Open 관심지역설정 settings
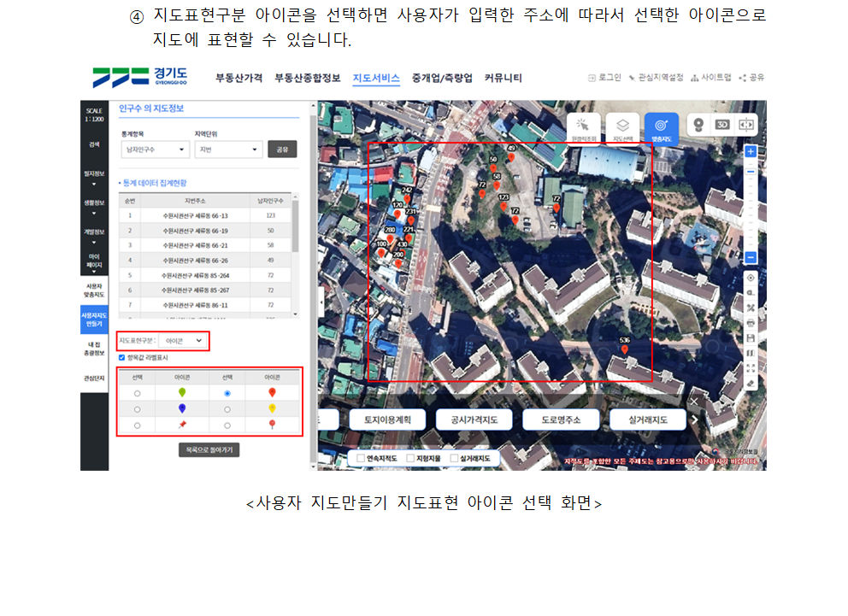 click(x=656, y=78)
